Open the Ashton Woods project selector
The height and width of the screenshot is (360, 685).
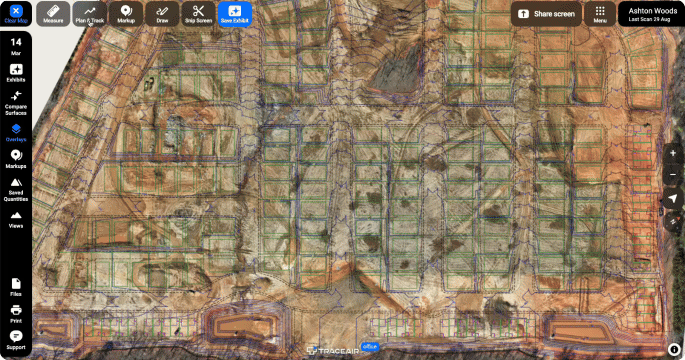pos(652,14)
